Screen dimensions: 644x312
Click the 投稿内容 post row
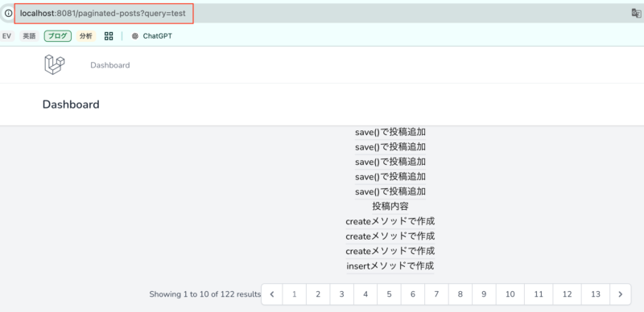point(390,207)
